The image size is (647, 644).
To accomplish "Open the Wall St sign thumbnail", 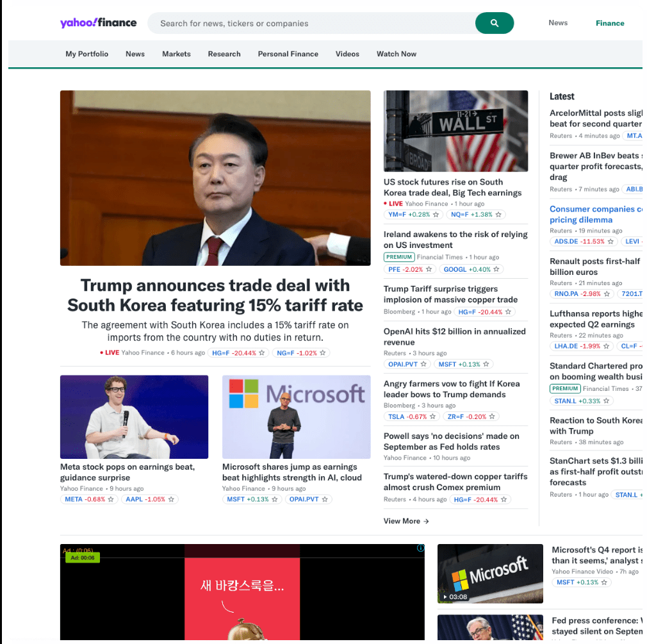I will pos(455,131).
